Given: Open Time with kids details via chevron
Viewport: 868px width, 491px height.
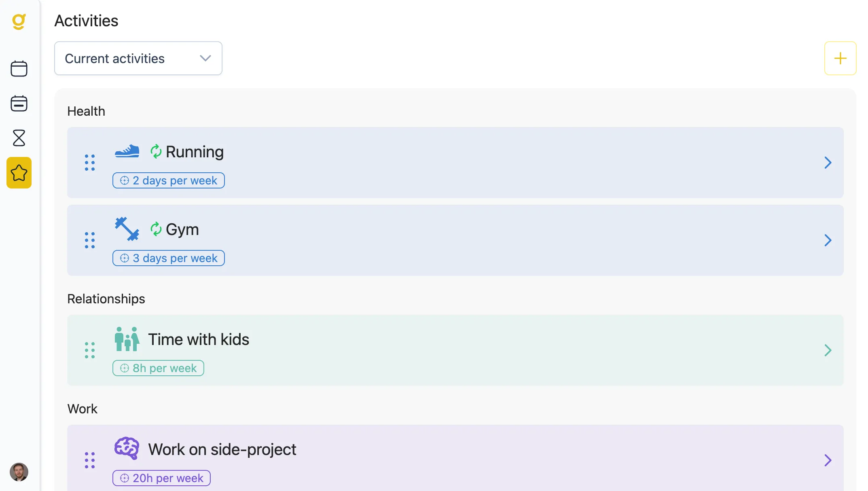Looking at the screenshot, I should tap(828, 350).
